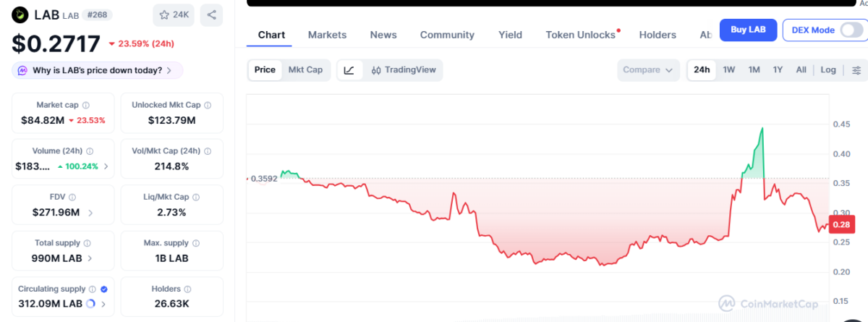Click the 0.28 current price marker

(x=841, y=224)
